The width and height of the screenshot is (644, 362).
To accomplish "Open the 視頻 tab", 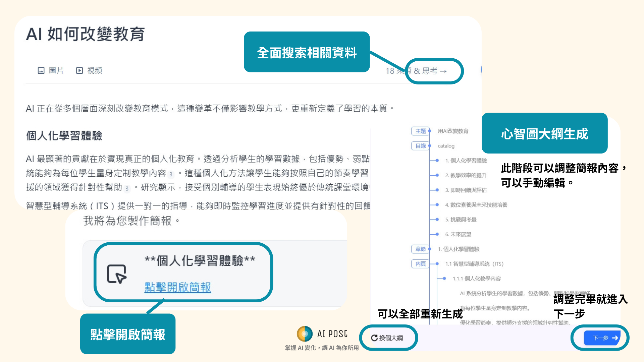I will pos(94,70).
